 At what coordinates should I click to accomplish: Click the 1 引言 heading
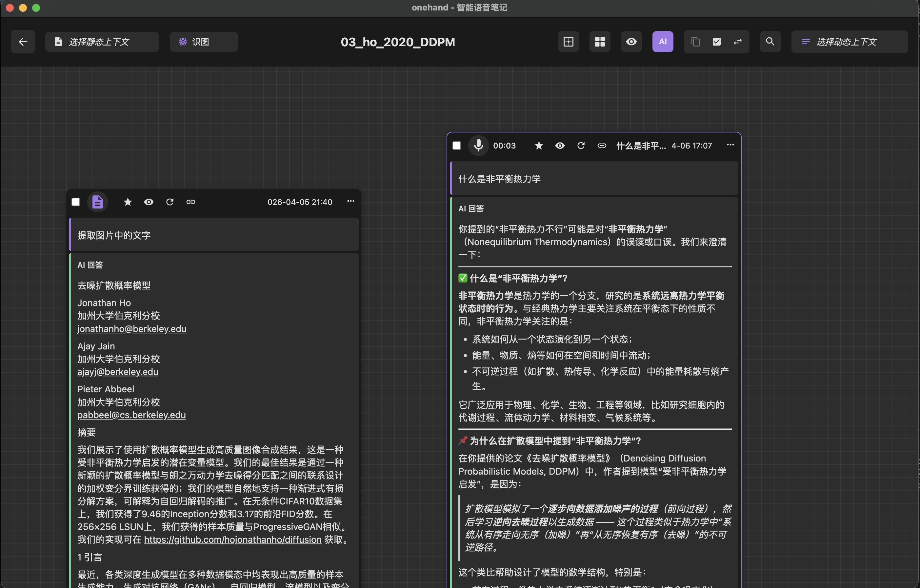90,557
